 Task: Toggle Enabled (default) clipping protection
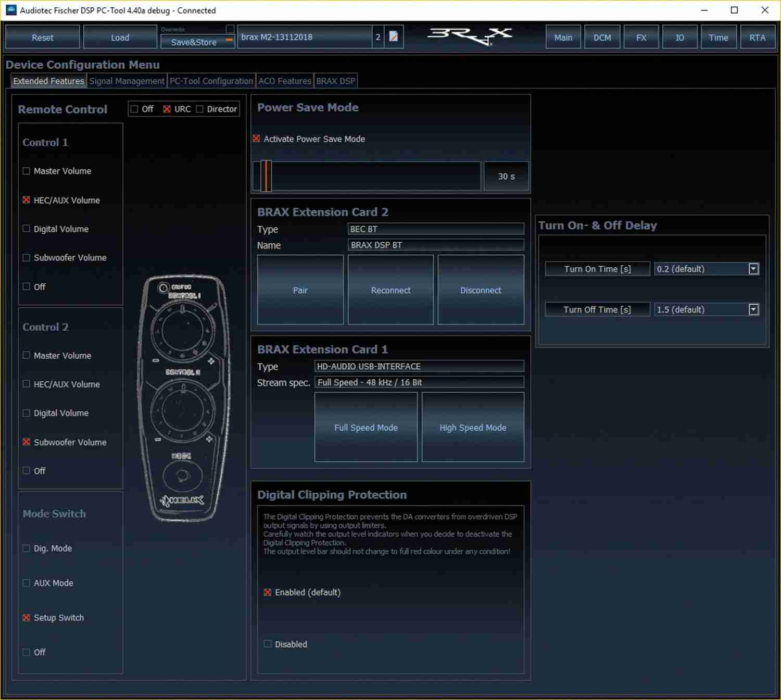click(268, 592)
